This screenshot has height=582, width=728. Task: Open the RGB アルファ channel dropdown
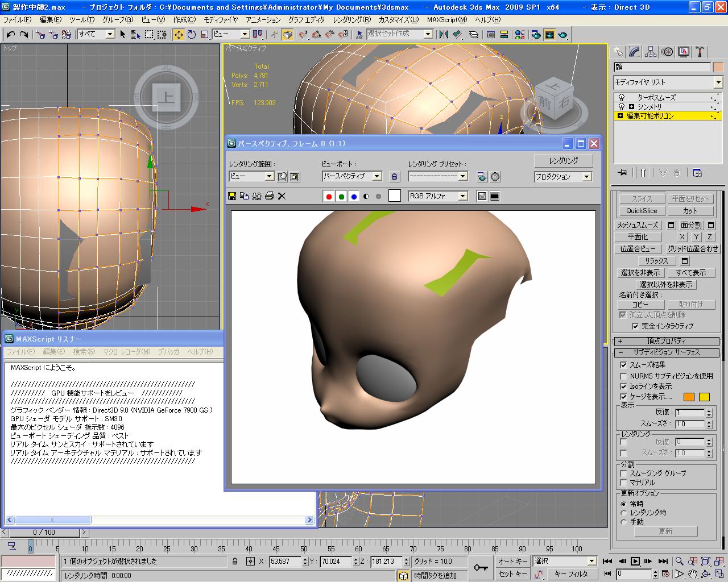click(x=462, y=196)
